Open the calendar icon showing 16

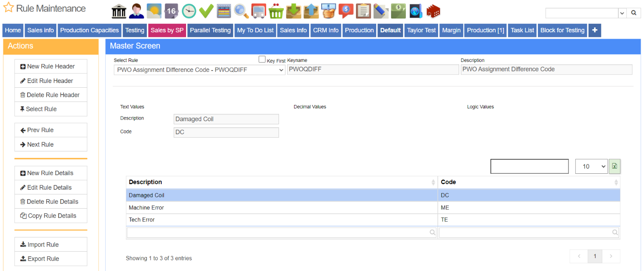(x=172, y=11)
